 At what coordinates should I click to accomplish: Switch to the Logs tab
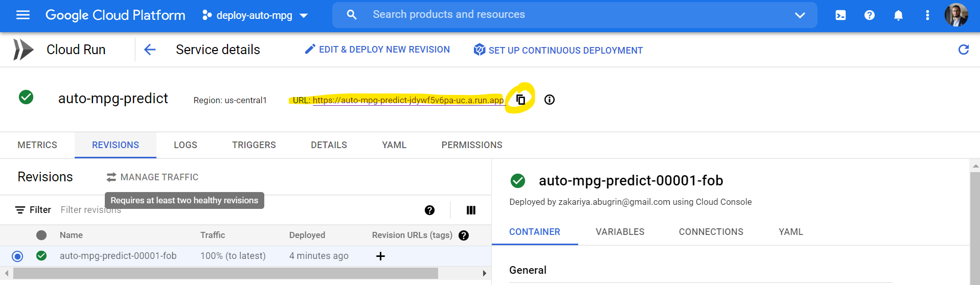click(186, 145)
